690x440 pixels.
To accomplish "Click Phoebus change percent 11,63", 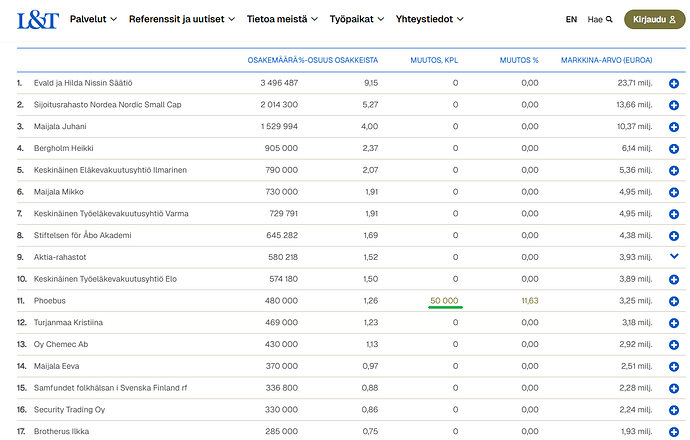I will (530, 301).
